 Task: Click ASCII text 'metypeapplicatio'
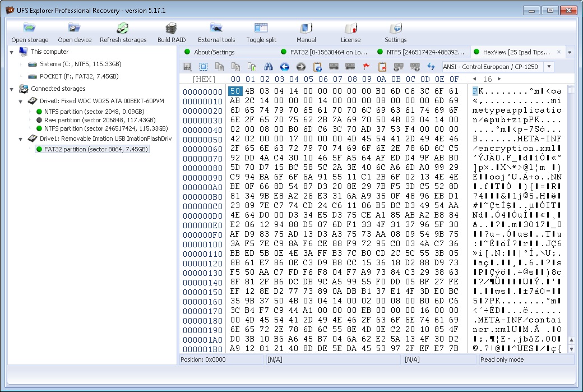point(517,110)
